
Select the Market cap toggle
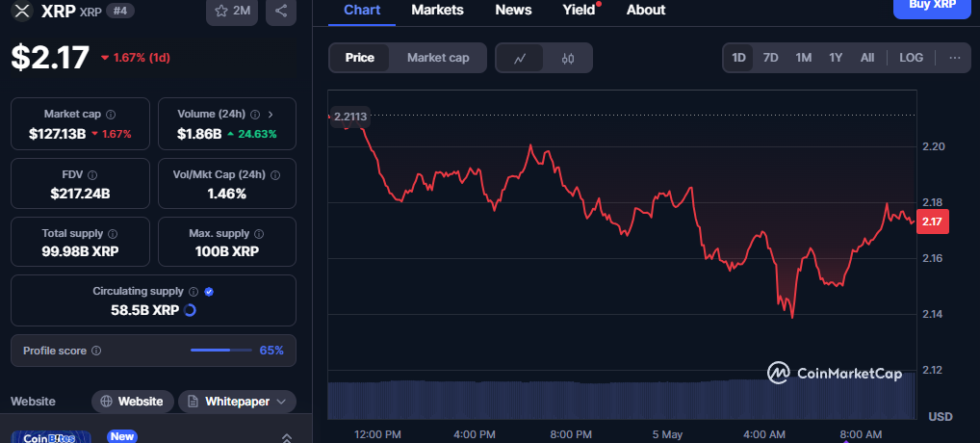(437, 58)
